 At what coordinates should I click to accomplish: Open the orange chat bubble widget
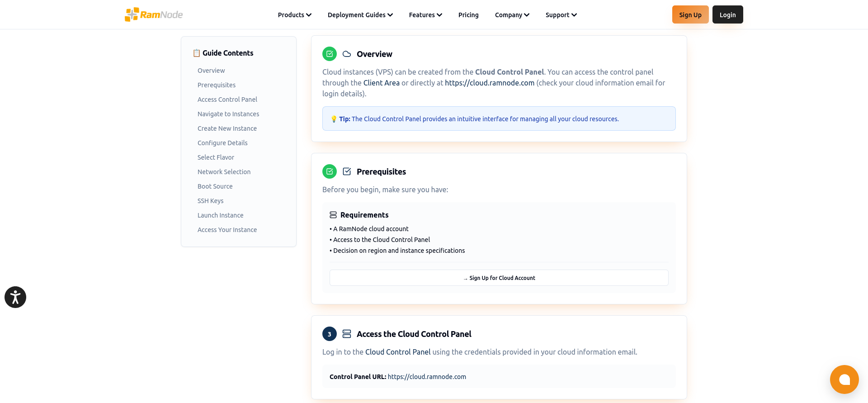[844, 379]
